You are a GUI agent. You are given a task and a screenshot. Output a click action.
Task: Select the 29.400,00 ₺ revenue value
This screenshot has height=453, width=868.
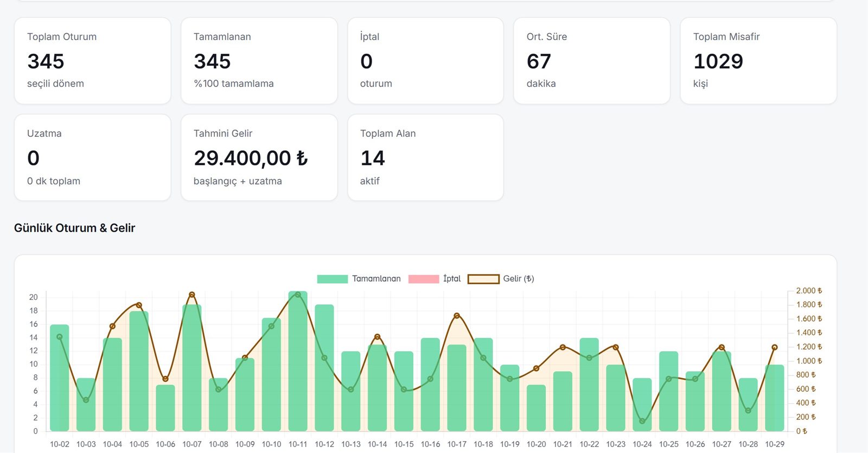pyautogui.click(x=251, y=158)
